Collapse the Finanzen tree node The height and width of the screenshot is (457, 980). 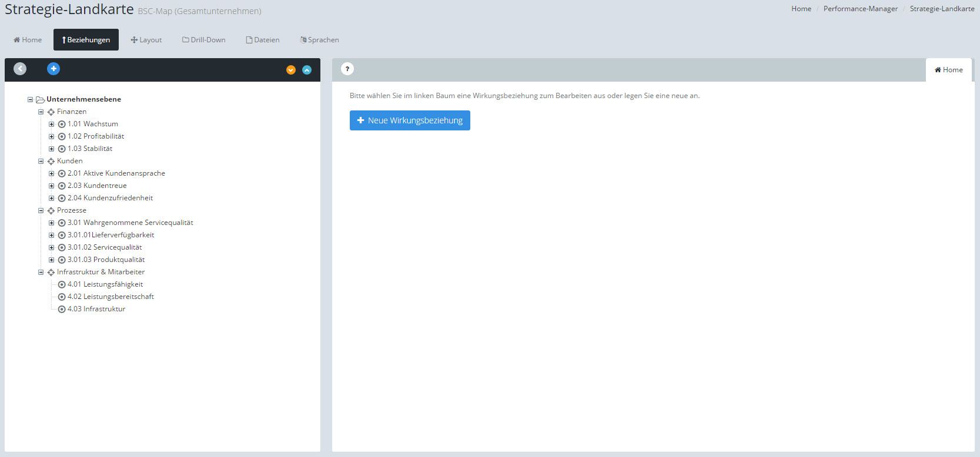click(41, 112)
